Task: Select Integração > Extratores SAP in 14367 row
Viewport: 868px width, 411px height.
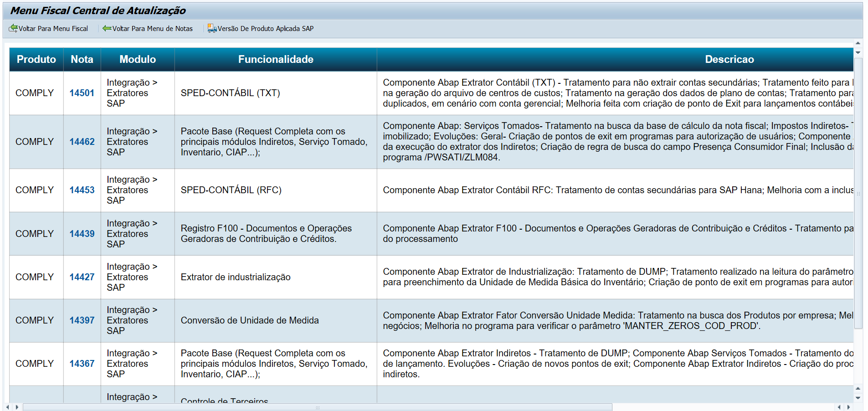Action: click(x=138, y=364)
